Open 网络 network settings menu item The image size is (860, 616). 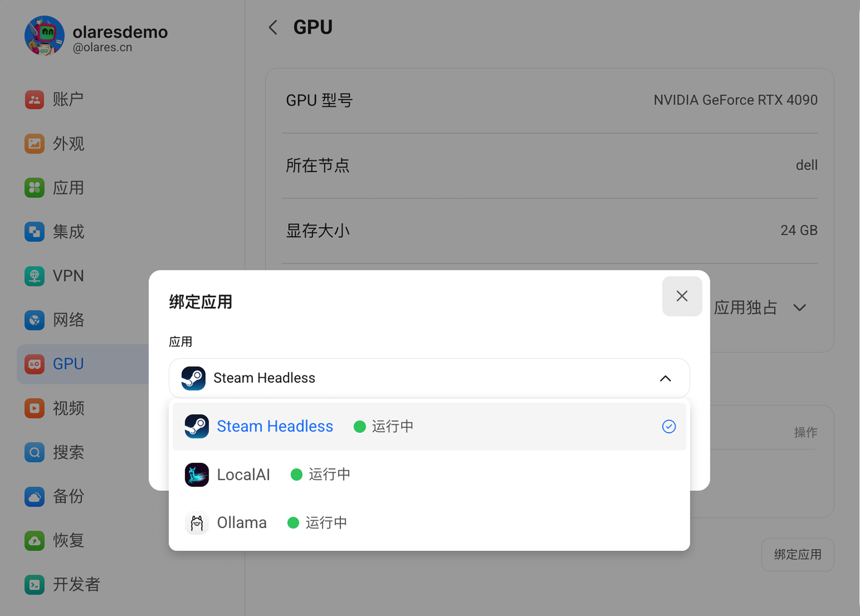tap(68, 320)
